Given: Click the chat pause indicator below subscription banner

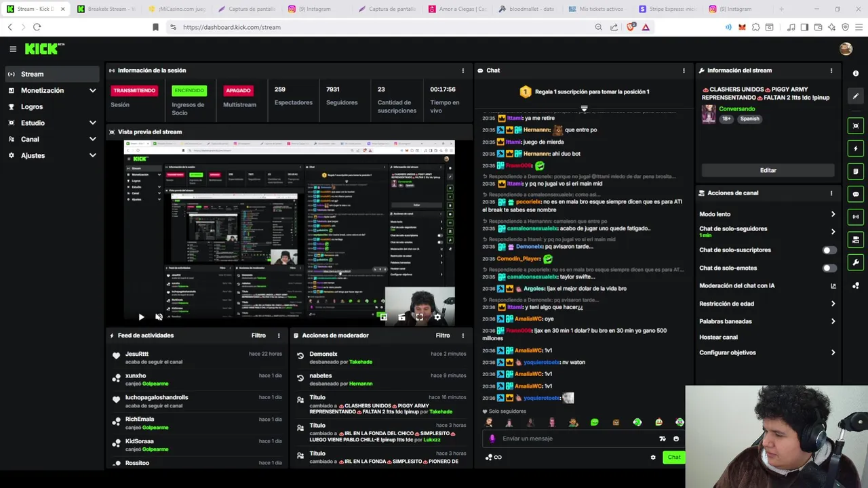Looking at the screenshot, I should (x=584, y=108).
